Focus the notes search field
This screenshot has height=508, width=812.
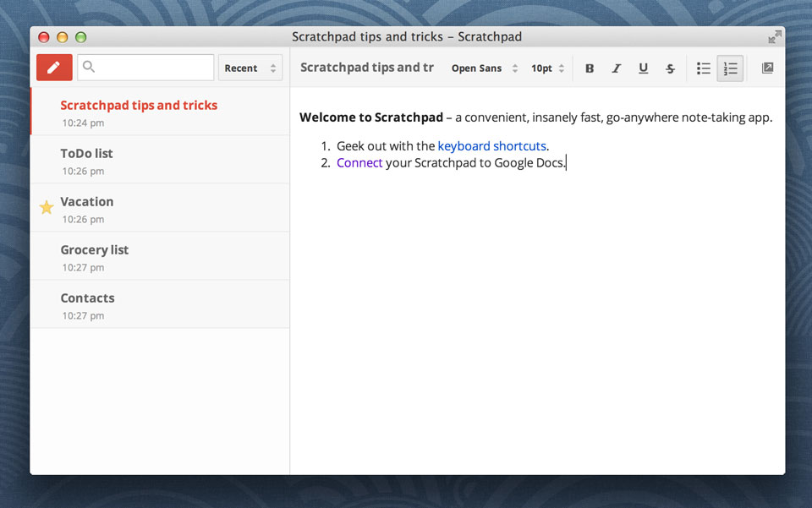145,68
